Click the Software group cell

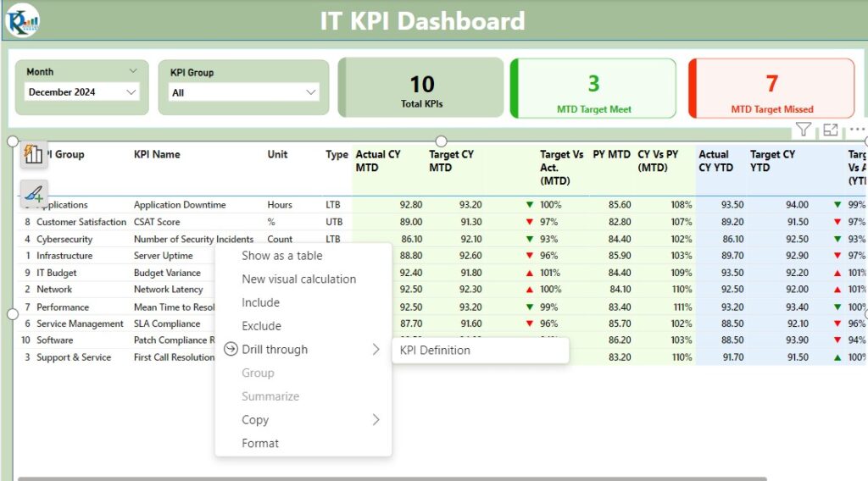point(55,340)
